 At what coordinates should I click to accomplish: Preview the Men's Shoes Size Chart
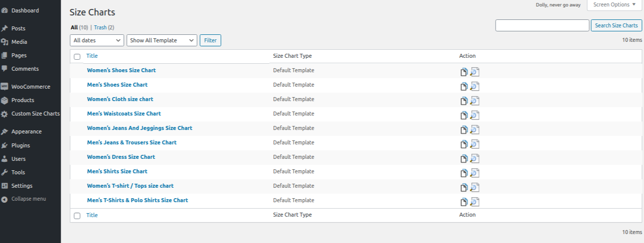pyautogui.click(x=474, y=87)
